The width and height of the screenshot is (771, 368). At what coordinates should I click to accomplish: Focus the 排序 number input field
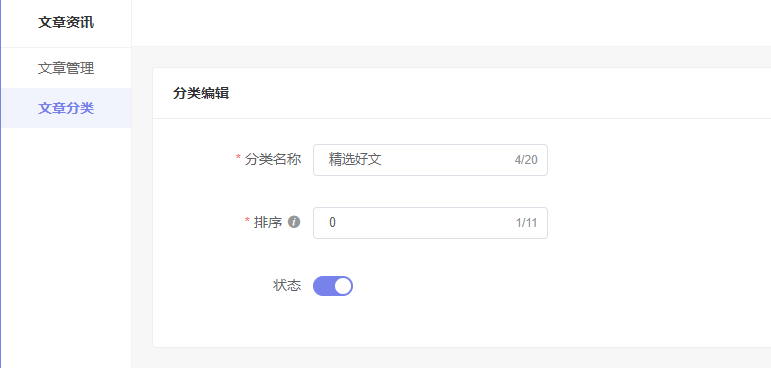click(430, 223)
